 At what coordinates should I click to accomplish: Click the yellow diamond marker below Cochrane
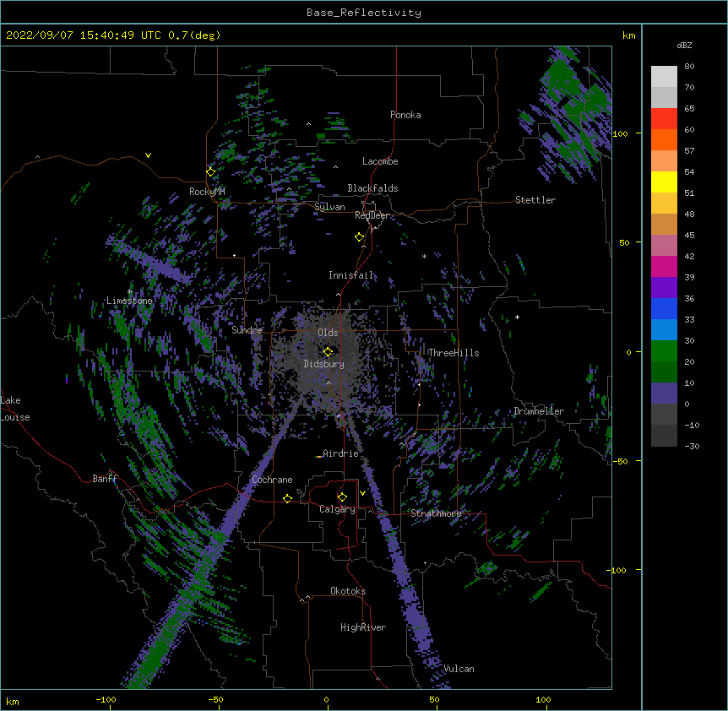tap(287, 498)
